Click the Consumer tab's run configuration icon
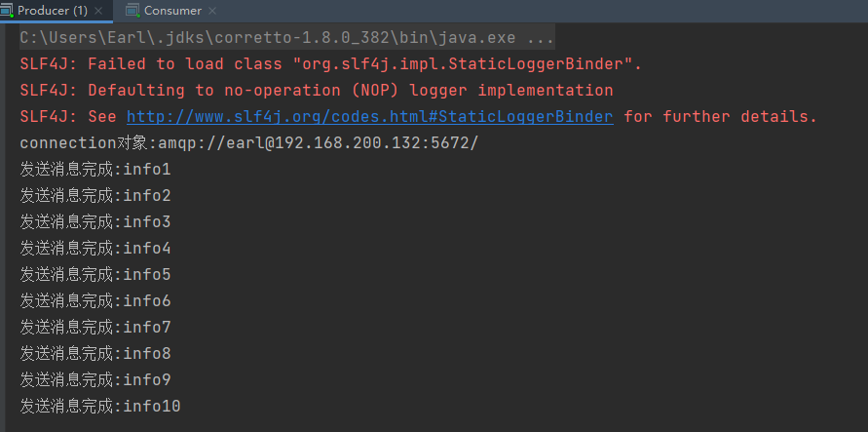The height and width of the screenshot is (432, 868). tap(132, 11)
